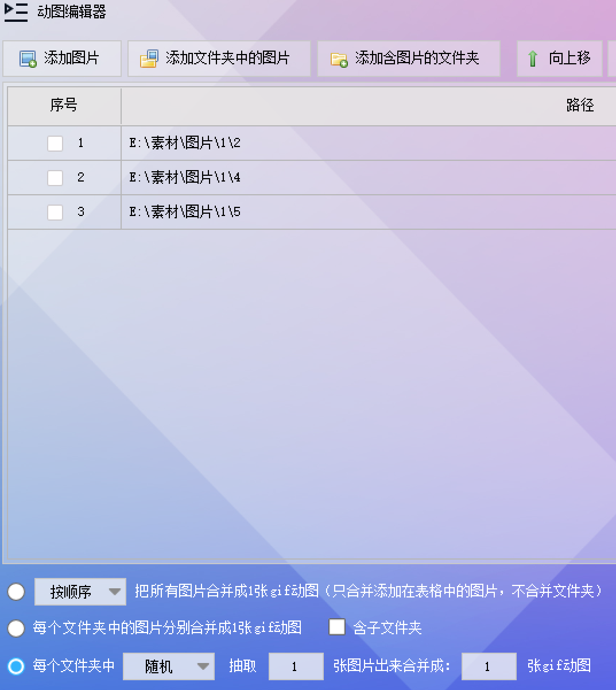Screen dimensions: 616x690
Task: Click the 添加含图片的文件夹 folder icon
Action: click(x=338, y=58)
